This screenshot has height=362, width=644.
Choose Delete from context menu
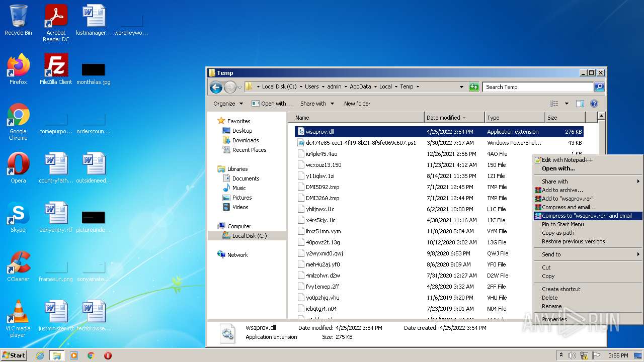click(589, 298)
